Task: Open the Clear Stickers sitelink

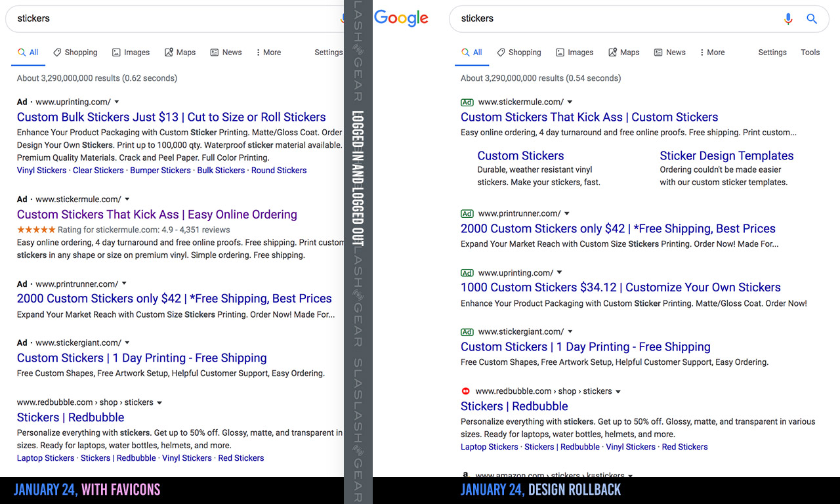Action: pyautogui.click(x=98, y=171)
